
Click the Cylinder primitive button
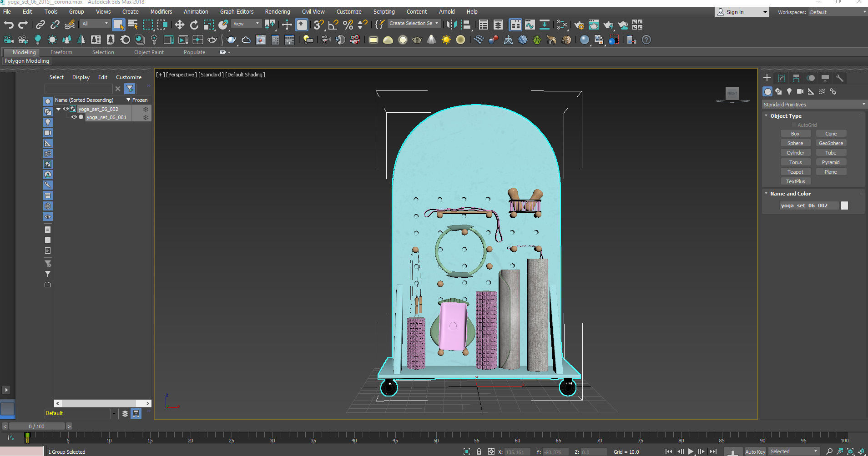point(795,153)
